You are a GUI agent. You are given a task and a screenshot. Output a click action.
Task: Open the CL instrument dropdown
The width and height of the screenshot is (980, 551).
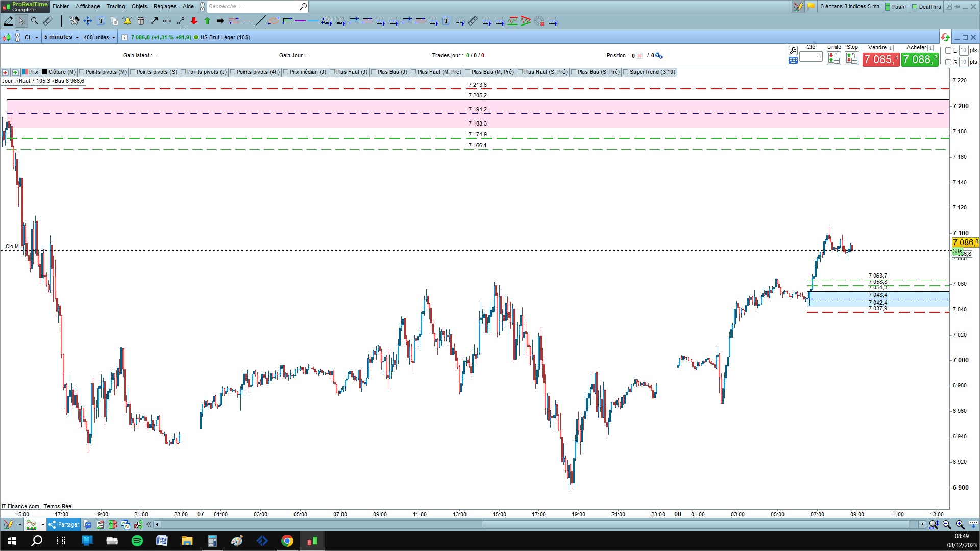tap(32, 37)
